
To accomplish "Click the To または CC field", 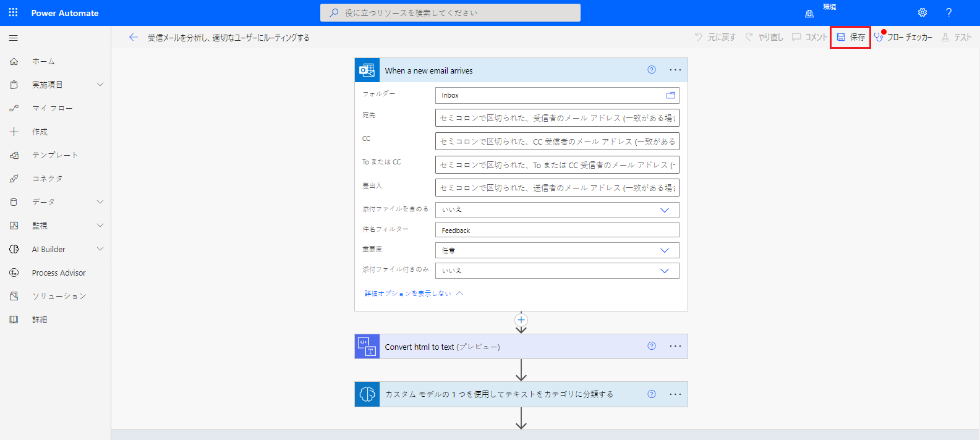I will click(557, 165).
